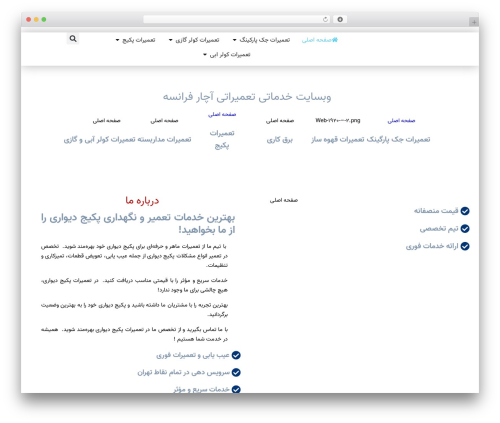
Task: Click صفحه اصلی image placeholder above برق کاری
Action: (280, 121)
